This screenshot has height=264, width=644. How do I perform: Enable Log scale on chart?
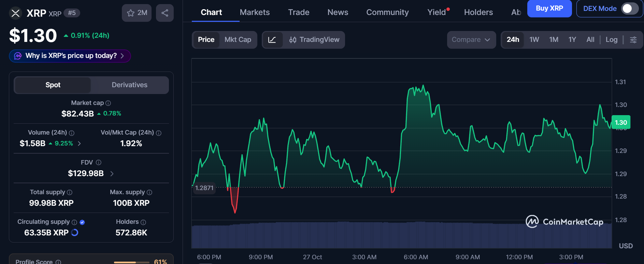pos(612,40)
